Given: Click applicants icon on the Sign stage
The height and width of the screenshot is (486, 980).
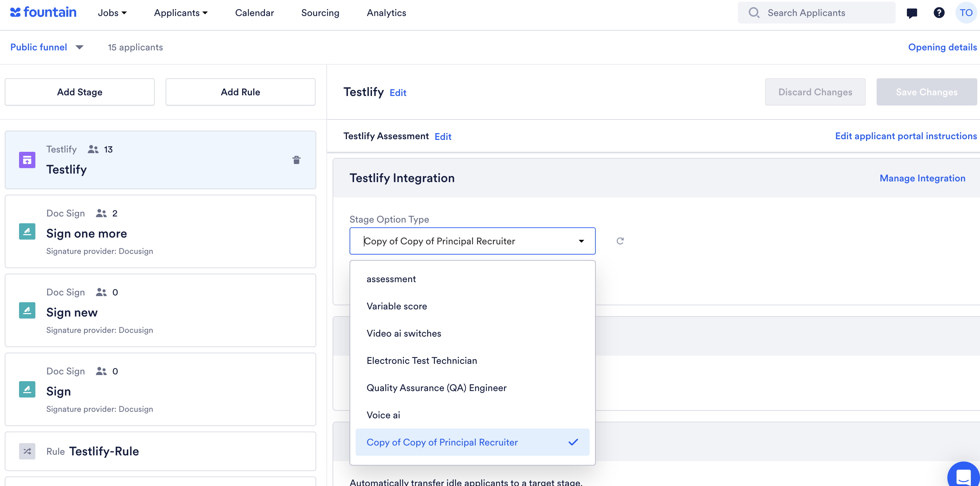Looking at the screenshot, I should [x=101, y=371].
